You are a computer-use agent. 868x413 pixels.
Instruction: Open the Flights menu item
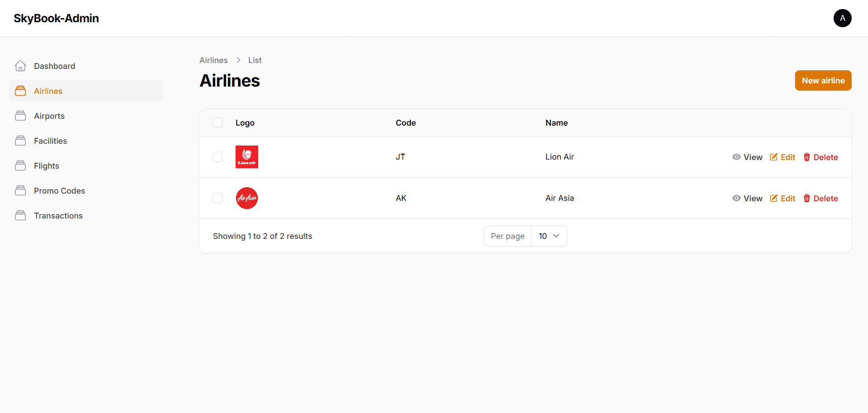click(x=46, y=166)
